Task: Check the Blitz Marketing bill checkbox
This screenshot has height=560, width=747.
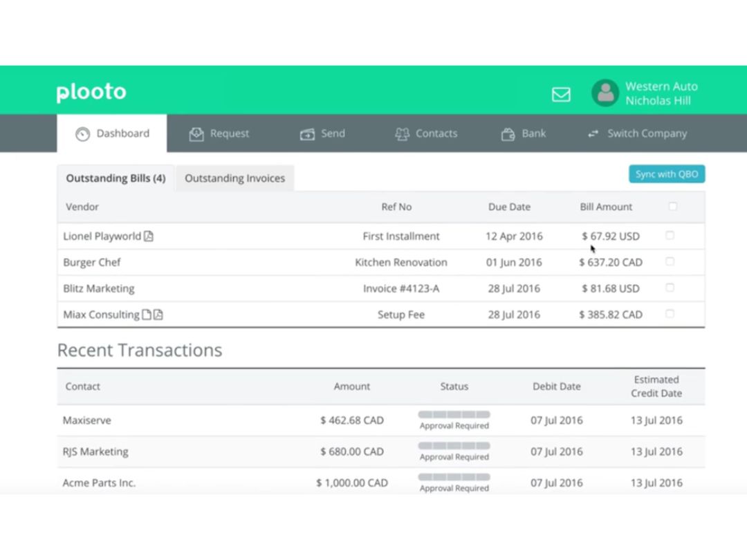Action: coord(670,288)
